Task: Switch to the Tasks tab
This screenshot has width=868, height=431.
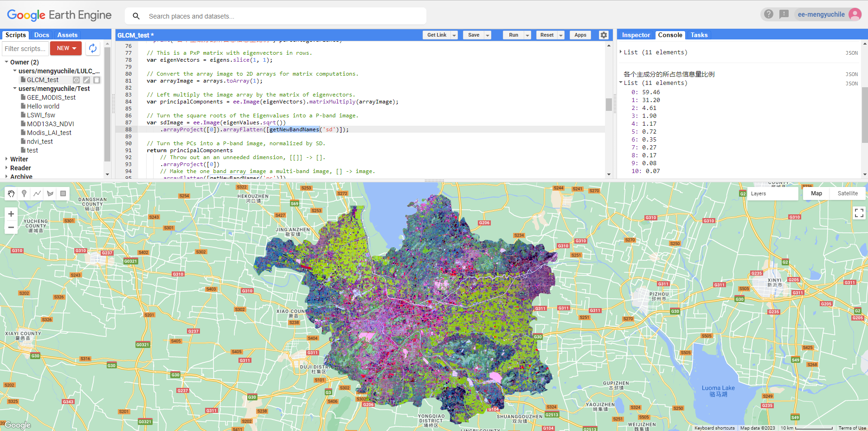Action: point(699,35)
